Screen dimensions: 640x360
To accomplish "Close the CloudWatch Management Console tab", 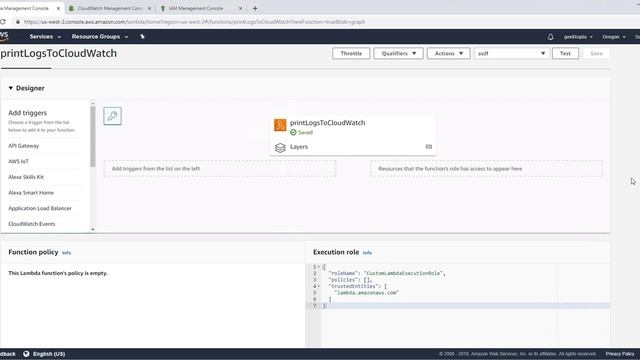I will 149,8.
